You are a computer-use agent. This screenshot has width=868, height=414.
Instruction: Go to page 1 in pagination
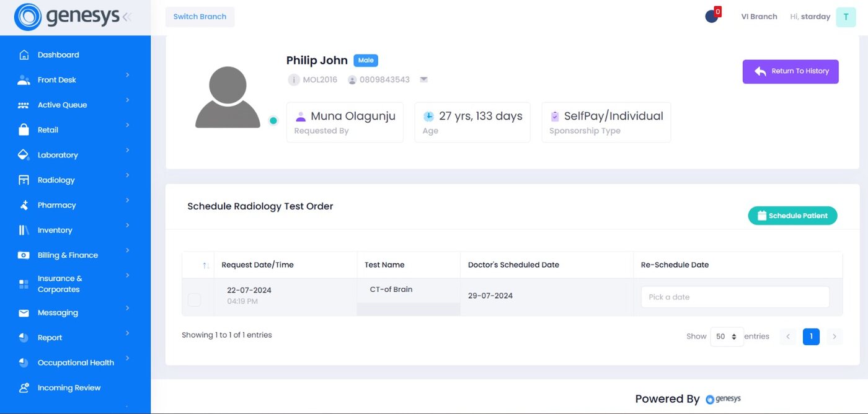coord(811,337)
